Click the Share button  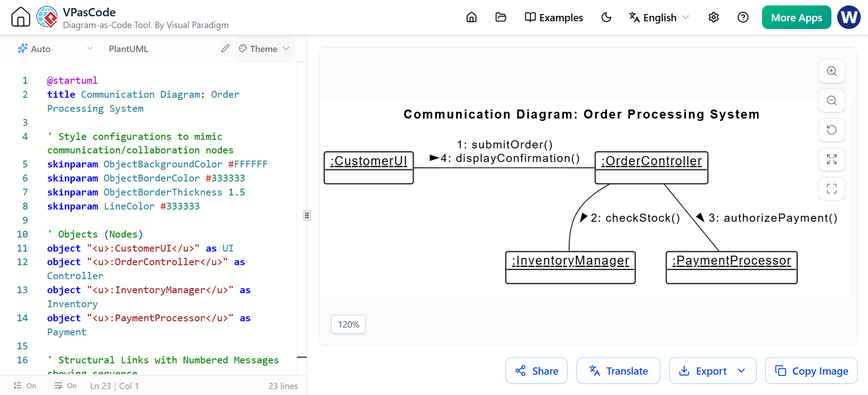[x=536, y=371]
